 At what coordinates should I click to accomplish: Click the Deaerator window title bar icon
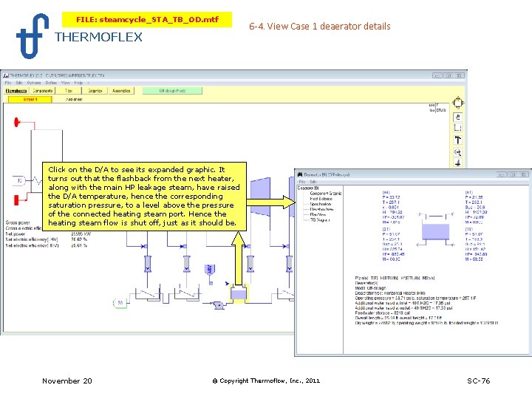pyautogui.click(x=299, y=174)
